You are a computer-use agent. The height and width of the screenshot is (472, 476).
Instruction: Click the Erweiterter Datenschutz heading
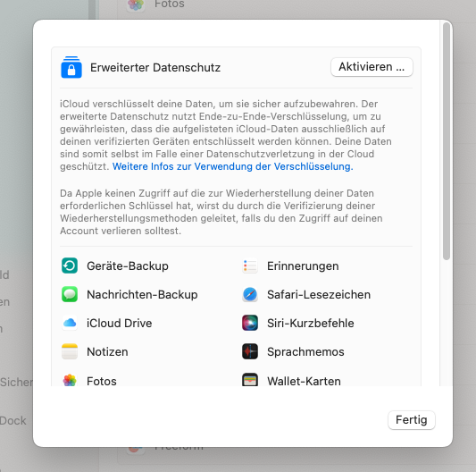click(155, 67)
